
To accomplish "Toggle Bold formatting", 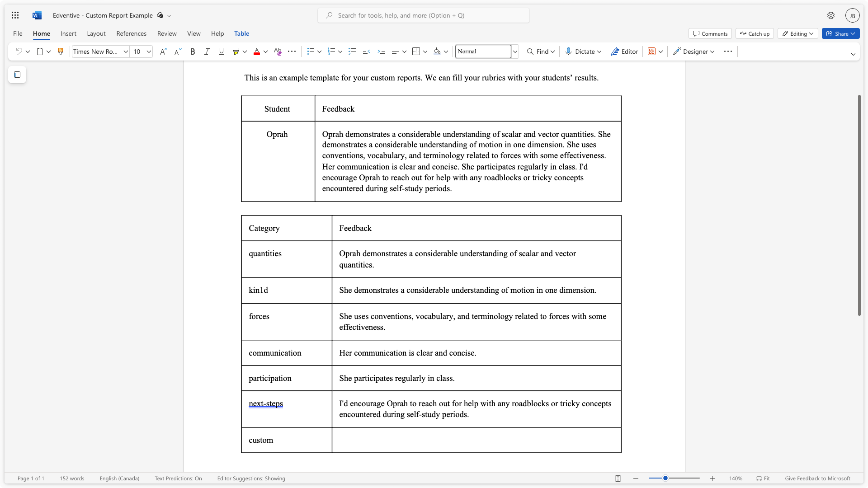I will (x=193, y=52).
